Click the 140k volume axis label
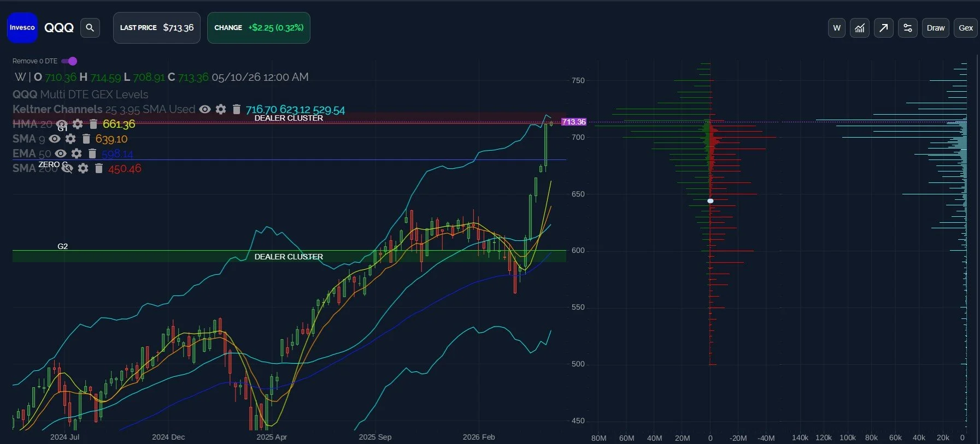 pos(800,437)
